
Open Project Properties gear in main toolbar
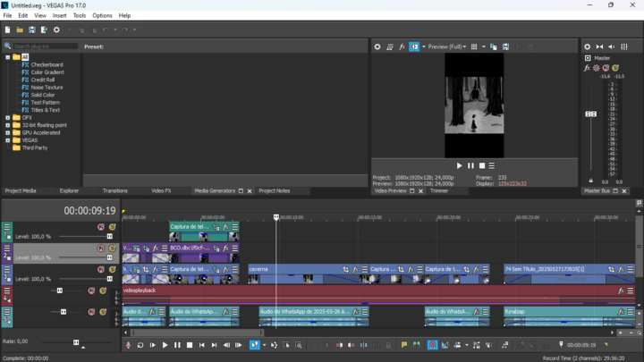tap(55, 30)
